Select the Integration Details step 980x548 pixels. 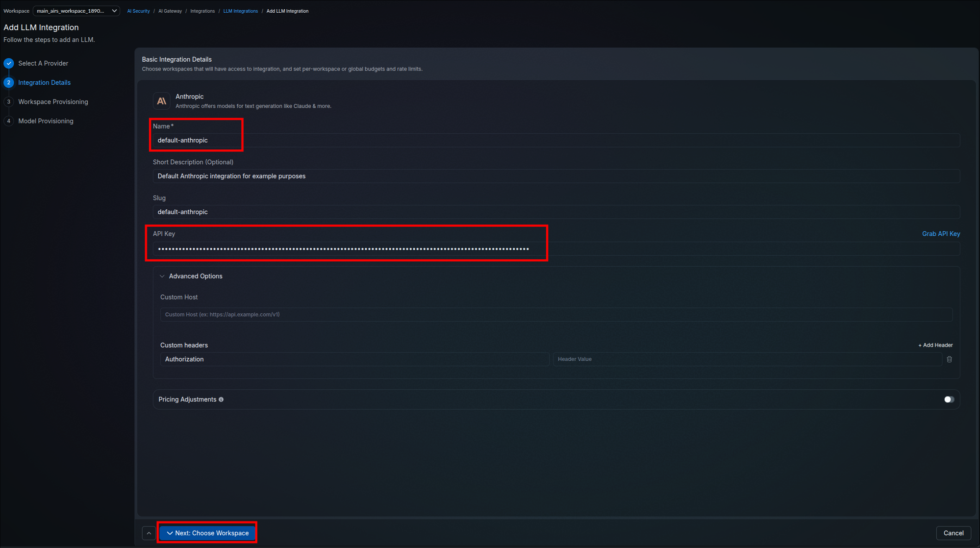coord(44,83)
